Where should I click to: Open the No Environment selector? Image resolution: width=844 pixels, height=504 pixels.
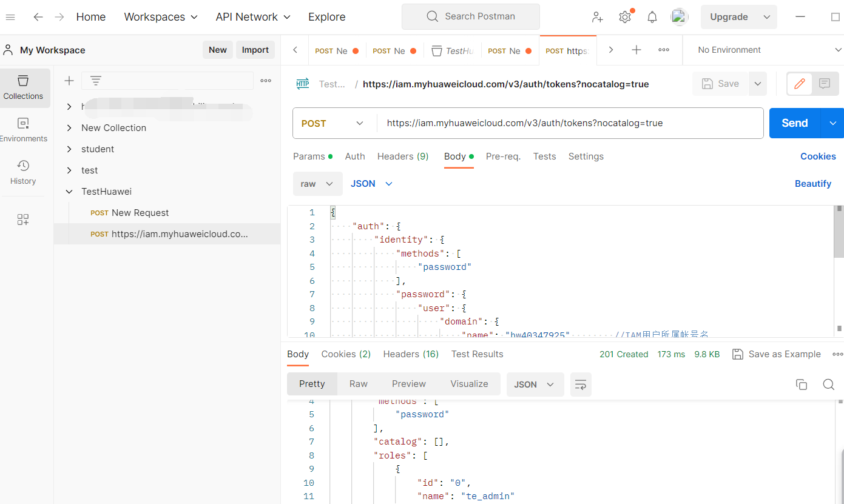(x=770, y=50)
